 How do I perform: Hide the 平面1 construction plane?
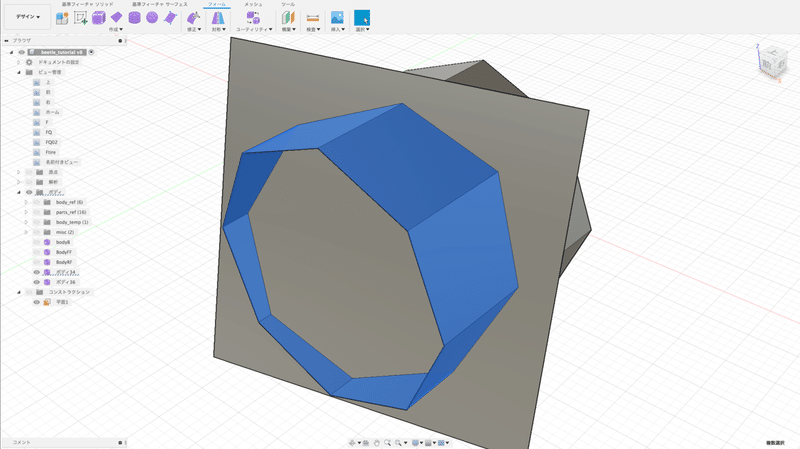coord(37,302)
